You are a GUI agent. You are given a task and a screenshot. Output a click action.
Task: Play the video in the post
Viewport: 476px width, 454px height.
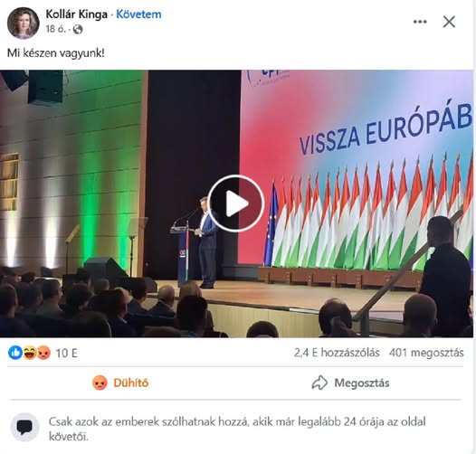click(x=236, y=203)
